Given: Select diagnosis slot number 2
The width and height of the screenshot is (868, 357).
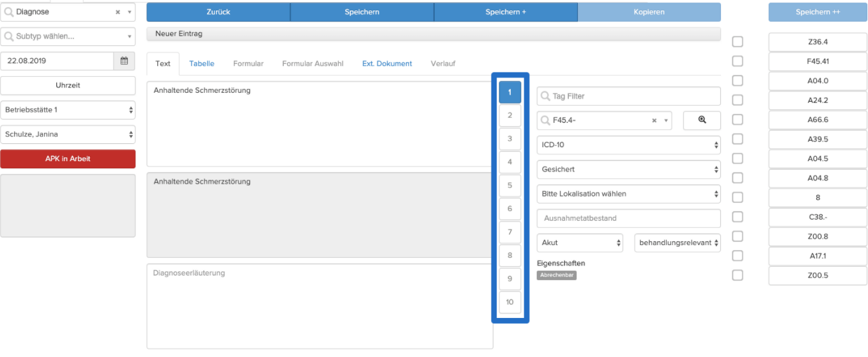Looking at the screenshot, I should 510,115.
